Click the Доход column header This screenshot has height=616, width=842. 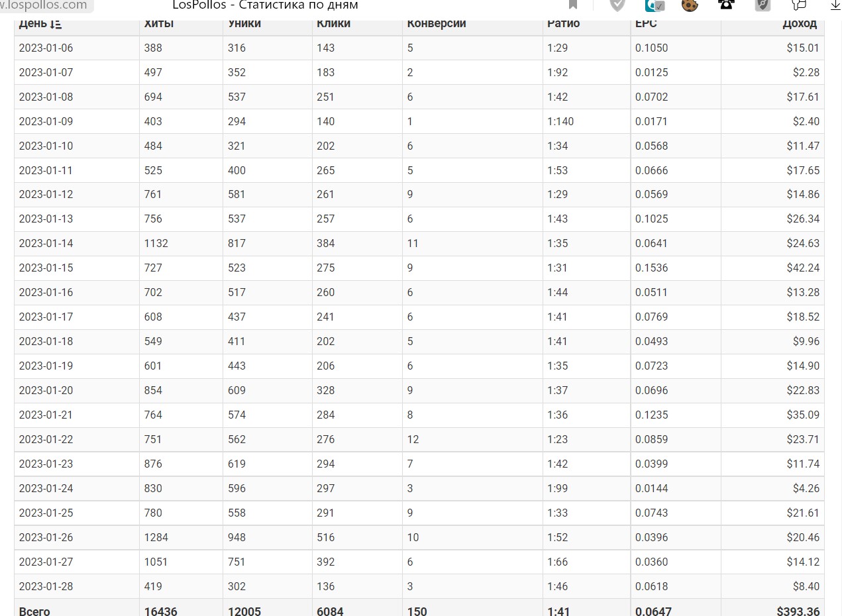point(799,24)
